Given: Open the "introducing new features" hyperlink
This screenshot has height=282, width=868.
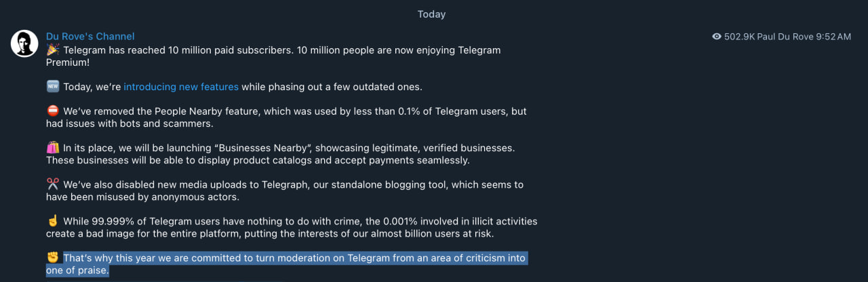Looking at the screenshot, I should click(x=181, y=87).
